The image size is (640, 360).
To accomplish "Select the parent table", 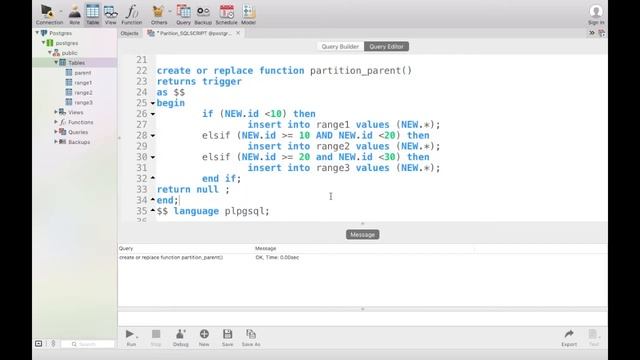I will coord(82,73).
